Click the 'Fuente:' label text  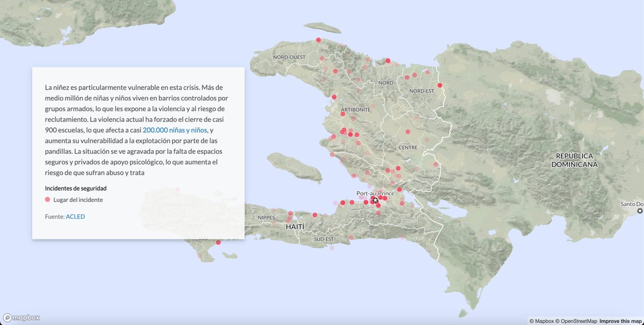(x=55, y=216)
